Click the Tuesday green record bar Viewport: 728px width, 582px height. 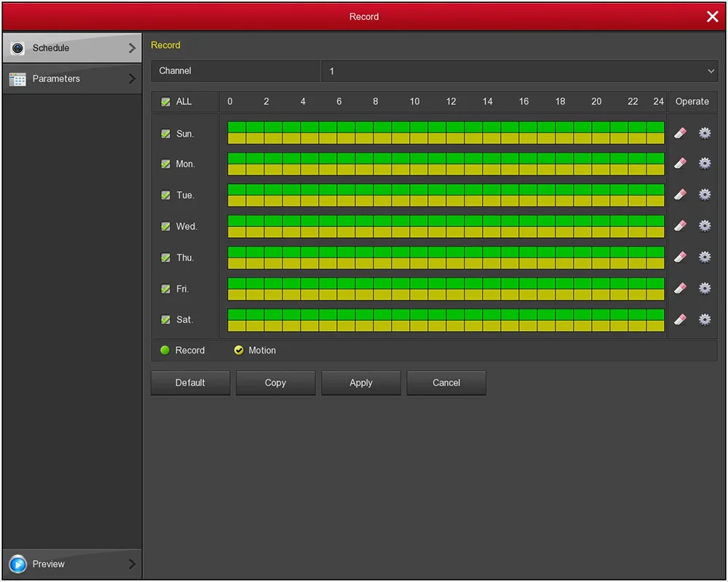(x=446, y=189)
